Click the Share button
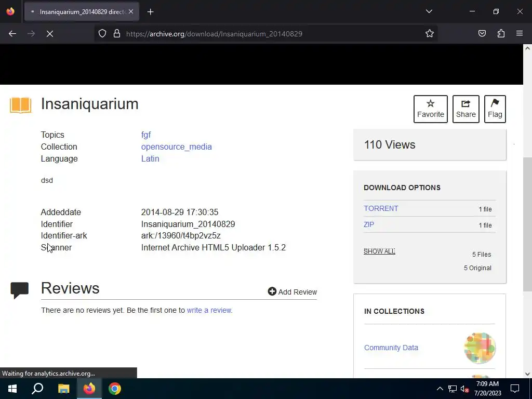This screenshot has height=399, width=532. coord(466,109)
